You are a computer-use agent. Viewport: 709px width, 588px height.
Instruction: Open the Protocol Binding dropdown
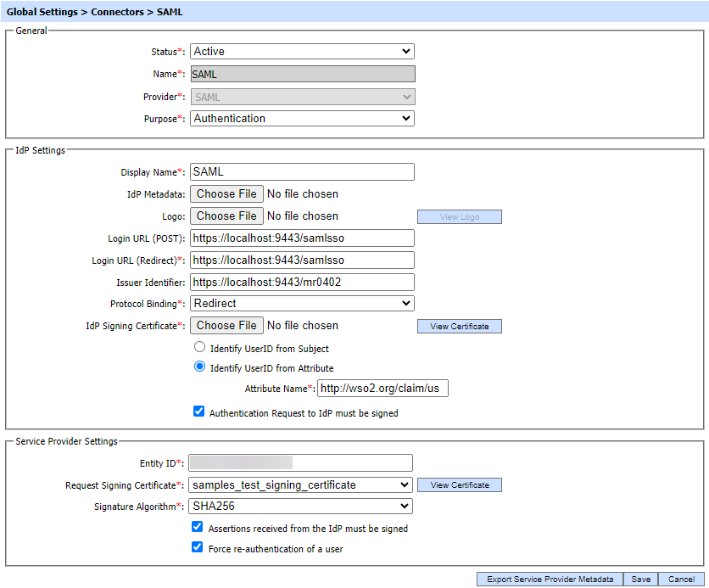[x=302, y=304]
